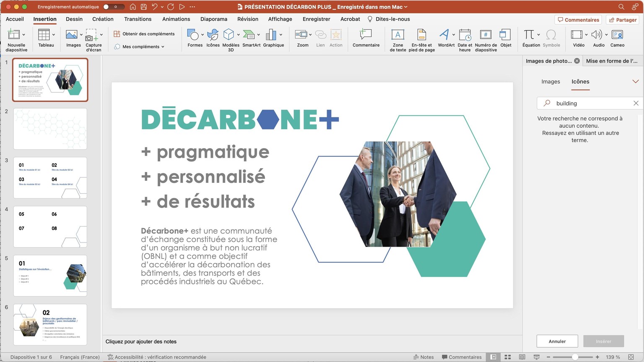
Task: Click the Nouvelle diapositive icon
Action: 14,34
